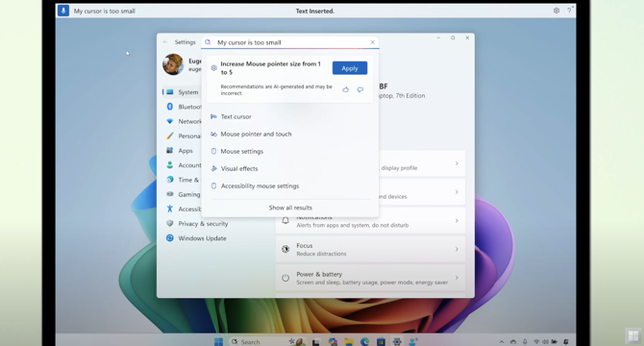
Task: Expand the display profile row chevron
Action: (457, 163)
